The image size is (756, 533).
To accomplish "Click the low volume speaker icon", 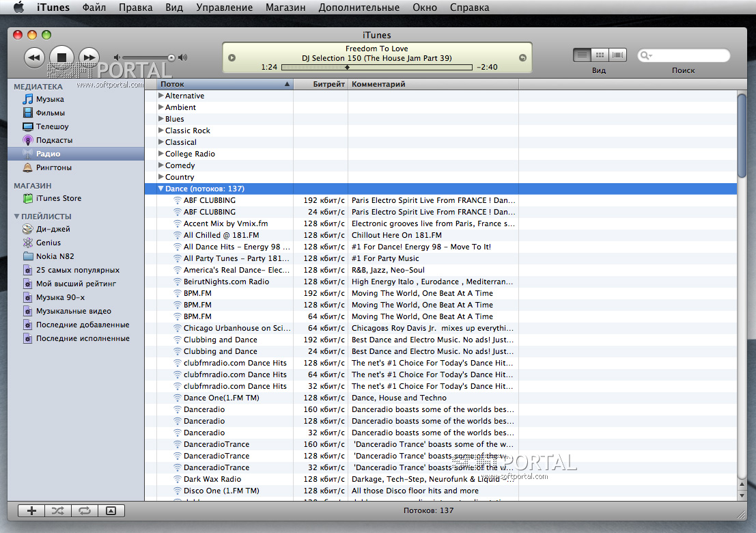I will (116, 57).
